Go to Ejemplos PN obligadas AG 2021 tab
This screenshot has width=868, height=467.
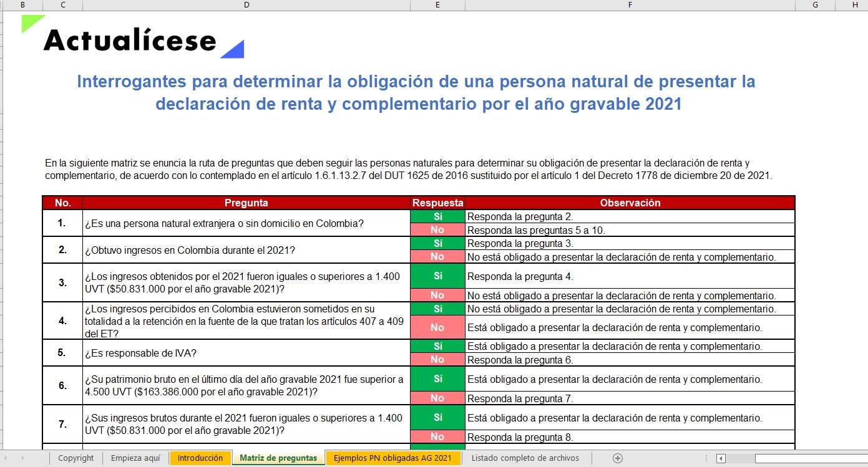(x=393, y=458)
